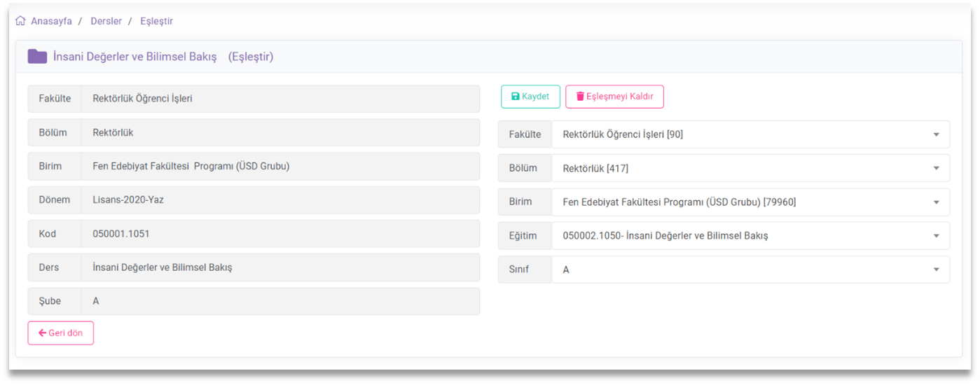Click the Dönem field Lisans-2020-Yaz

tap(280, 199)
